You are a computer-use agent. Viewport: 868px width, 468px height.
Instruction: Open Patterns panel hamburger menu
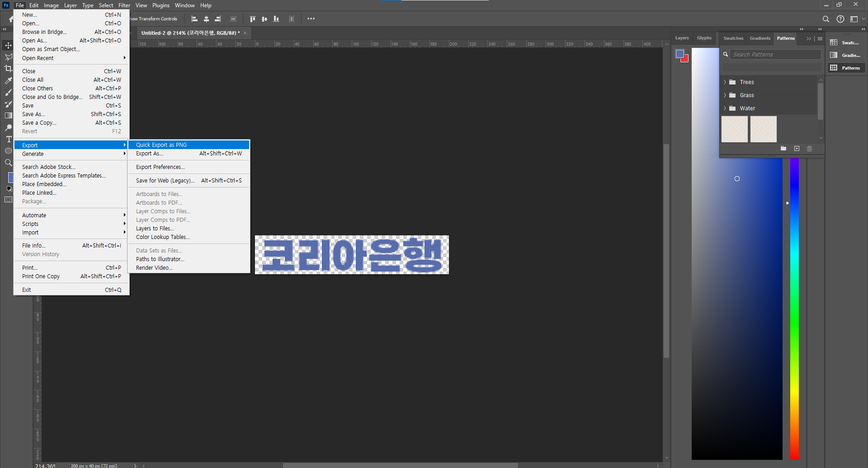coord(820,38)
